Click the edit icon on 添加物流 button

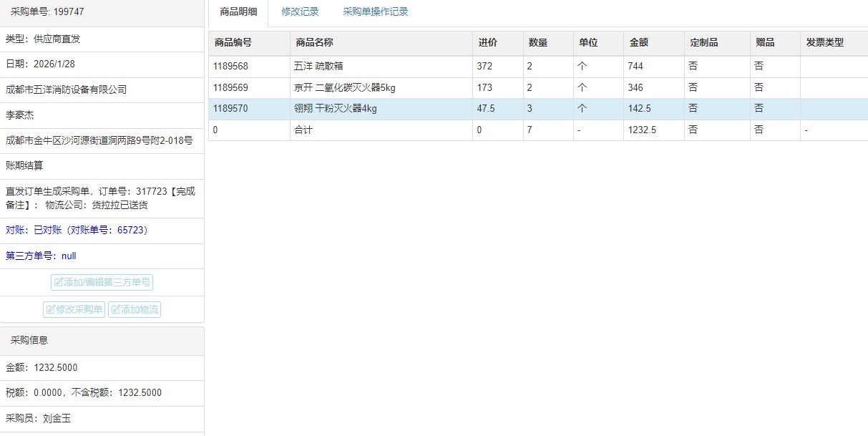[x=115, y=310]
